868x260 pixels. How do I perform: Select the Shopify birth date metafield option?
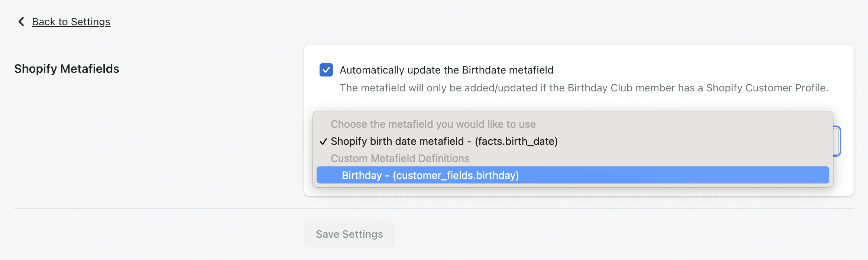[x=444, y=142]
